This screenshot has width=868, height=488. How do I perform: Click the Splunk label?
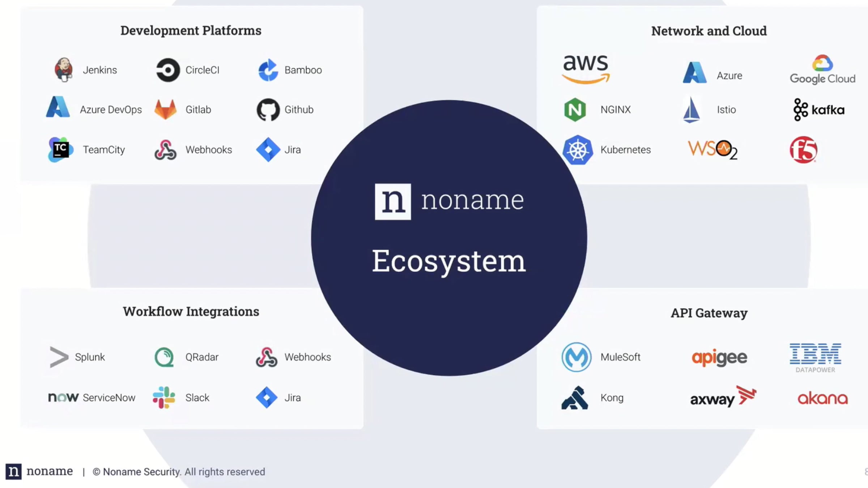click(x=90, y=357)
